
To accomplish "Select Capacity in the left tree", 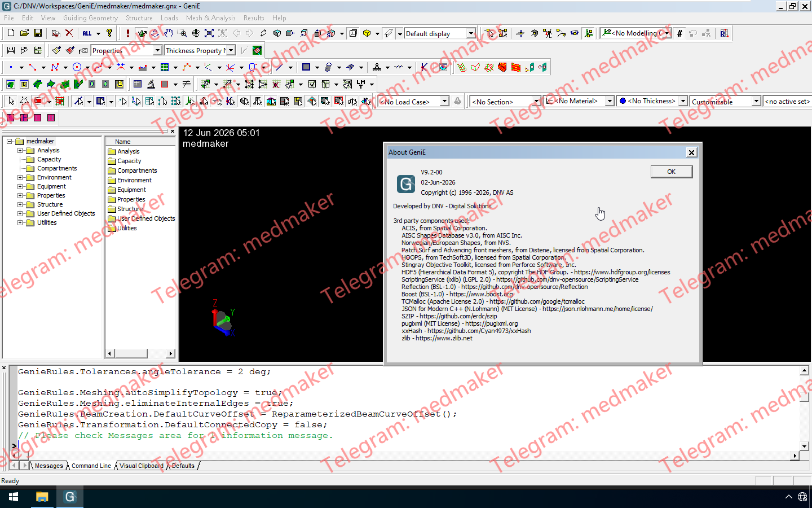I will pyautogui.click(x=49, y=159).
